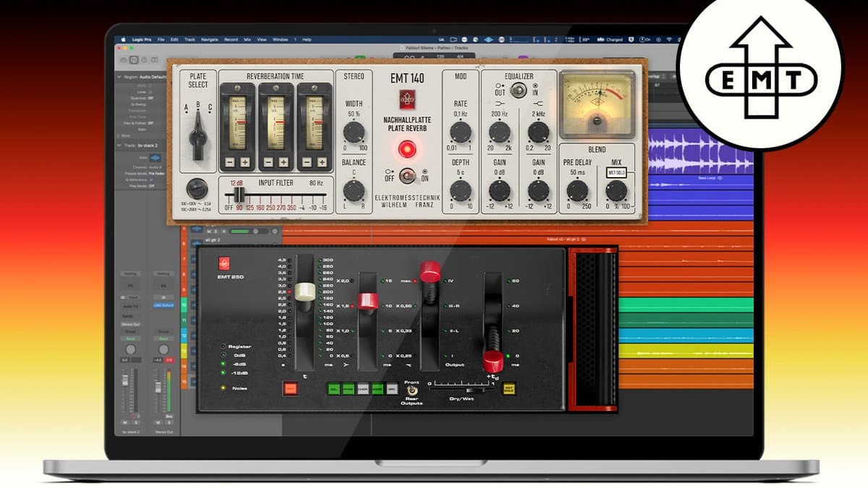Viewport: 868px width, 488px height.
Task: Click the red power lamp on EMT 140
Action: pyautogui.click(x=407, y=150)
